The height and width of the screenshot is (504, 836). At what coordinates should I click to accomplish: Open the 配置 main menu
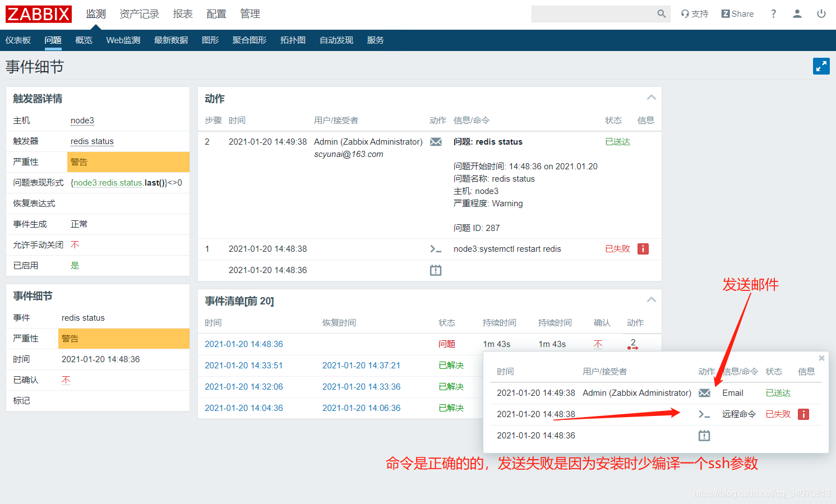[x=216, y=14]
